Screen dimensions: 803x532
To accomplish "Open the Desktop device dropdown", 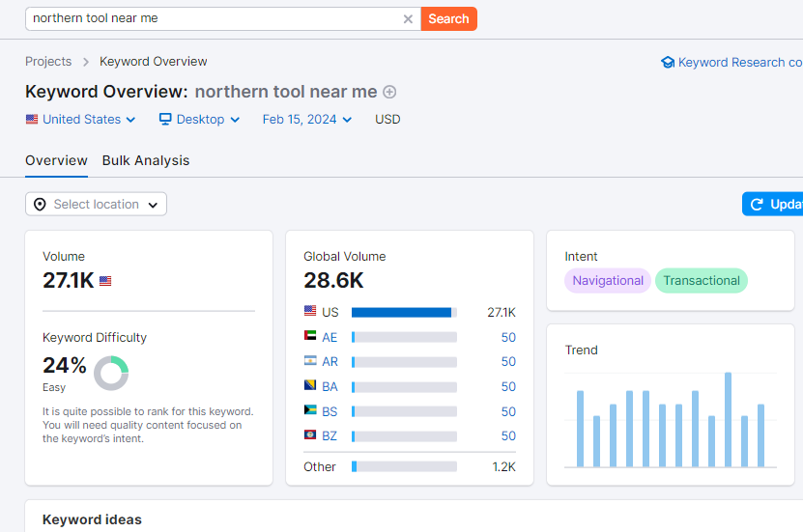I will (x=200, y=119).
